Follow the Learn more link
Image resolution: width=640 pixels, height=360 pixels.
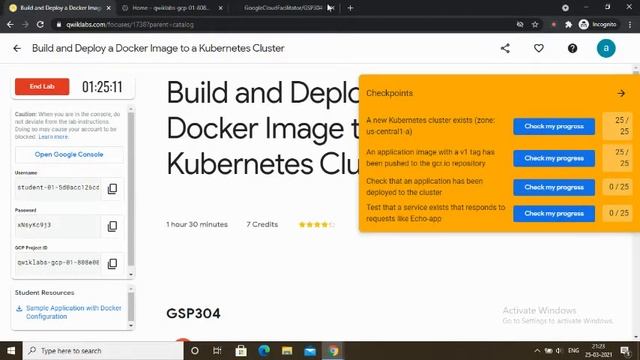pyautogui.click(x=53, y=137)
